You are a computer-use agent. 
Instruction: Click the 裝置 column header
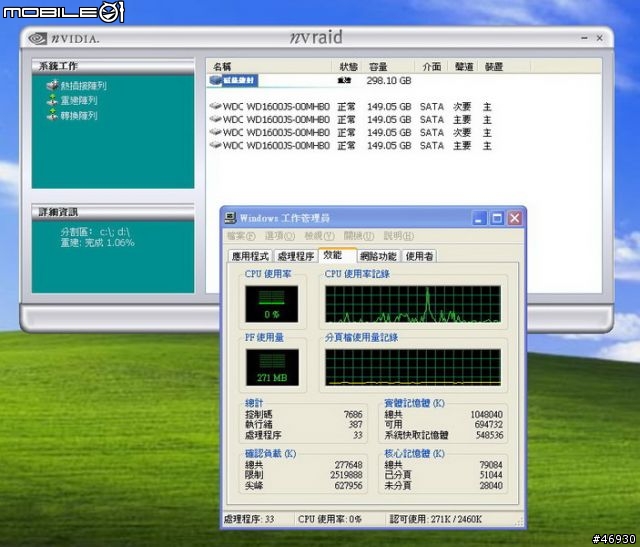click(505, 67)
